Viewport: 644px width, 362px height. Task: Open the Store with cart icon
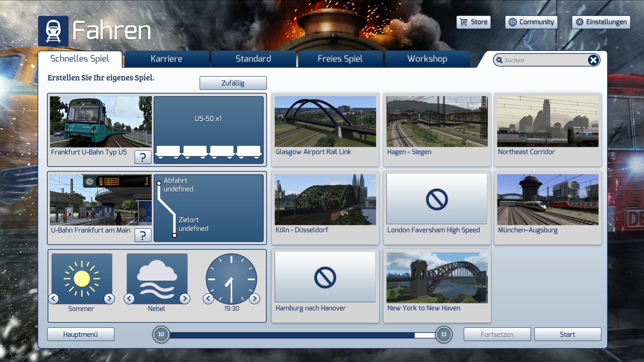(473, 22)
